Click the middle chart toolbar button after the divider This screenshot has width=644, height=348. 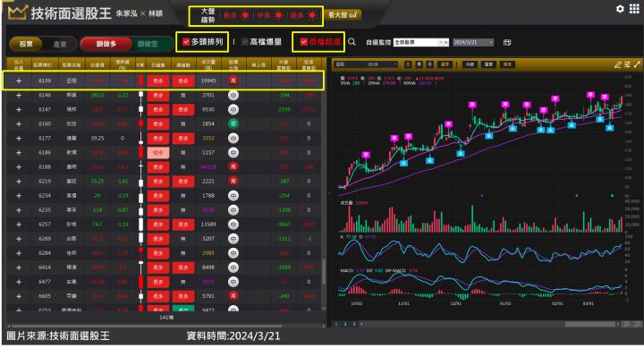click(x=488, y=64)
